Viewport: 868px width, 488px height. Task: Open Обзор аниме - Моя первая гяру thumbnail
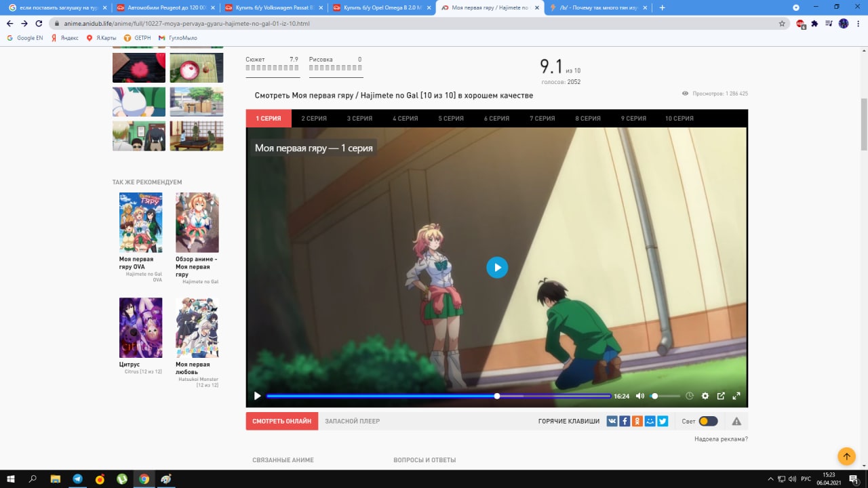coord(197,222)
